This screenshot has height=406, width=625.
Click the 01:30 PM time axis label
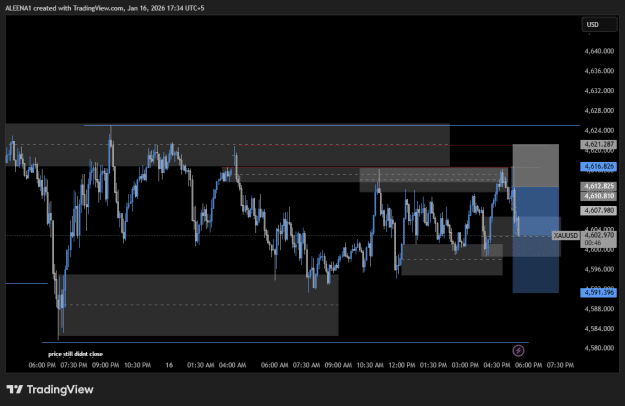434,365
